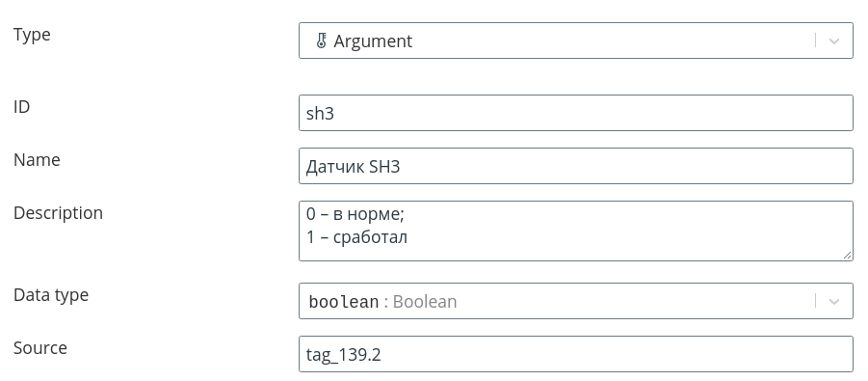
Task: Click the Data type label
Action: (x=51, y=295)
